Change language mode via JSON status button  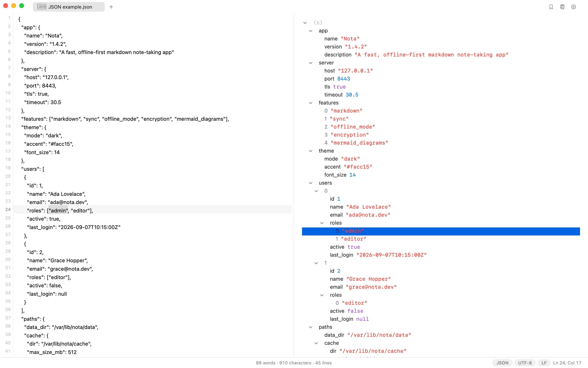[x=502, y=363]
